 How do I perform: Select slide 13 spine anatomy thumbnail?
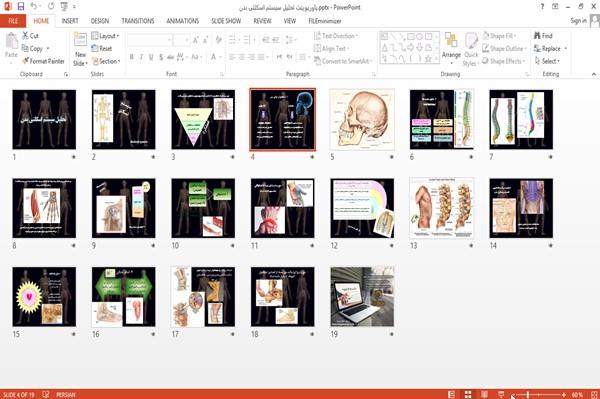pyautogui.click(x=442, y=208)
